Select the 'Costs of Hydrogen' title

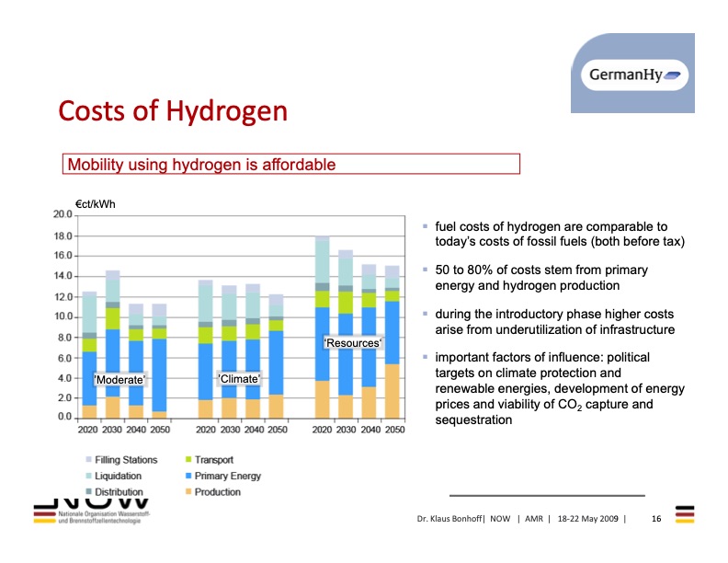[173, 111]
